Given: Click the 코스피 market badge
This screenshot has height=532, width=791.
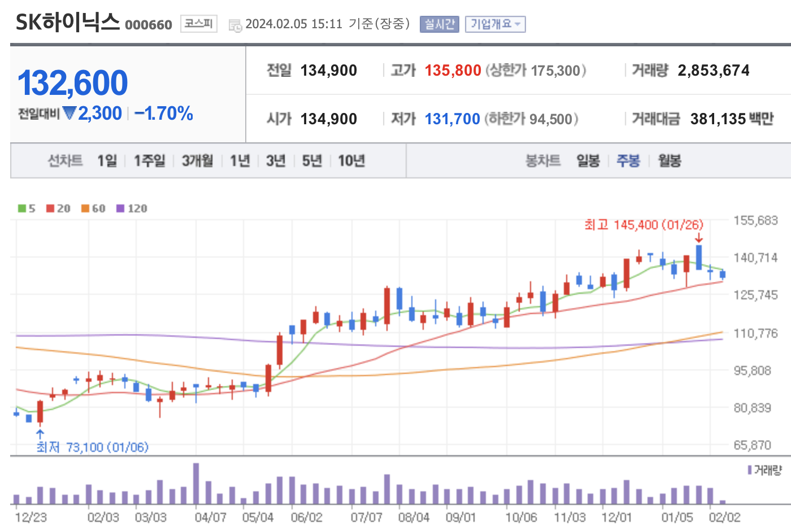Looking at the screenshot, I should coord(199,23).
